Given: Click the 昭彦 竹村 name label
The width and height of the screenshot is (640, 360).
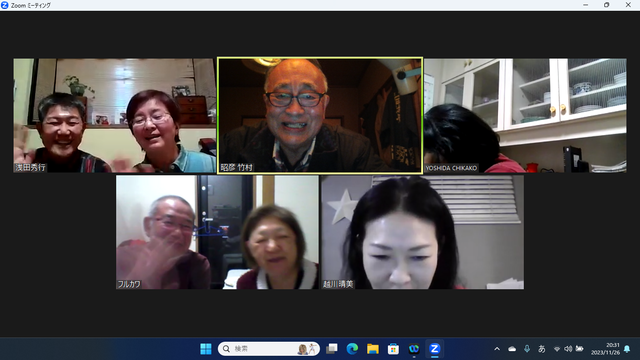Looking at the screenshot, I should pos(237,167).
